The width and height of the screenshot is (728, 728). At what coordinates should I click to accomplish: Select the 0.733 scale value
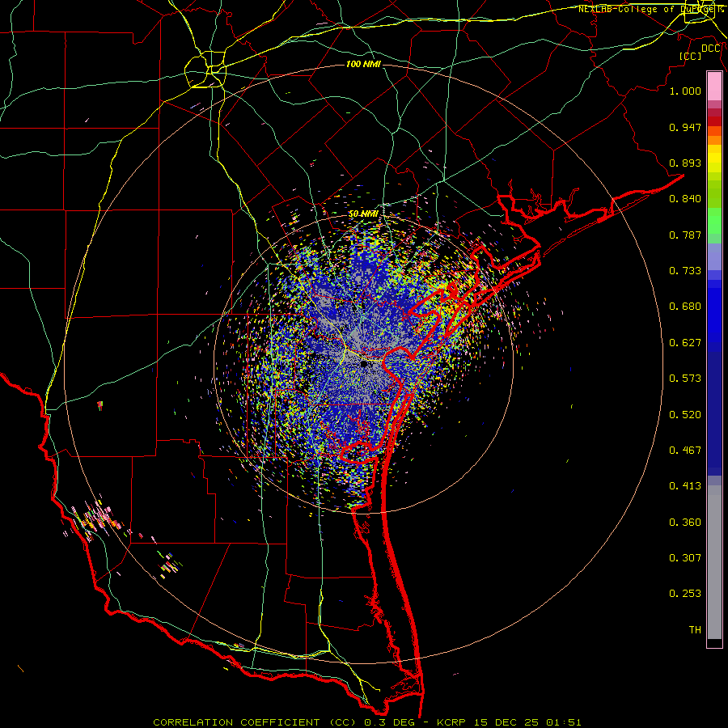(x=685, y=271)
